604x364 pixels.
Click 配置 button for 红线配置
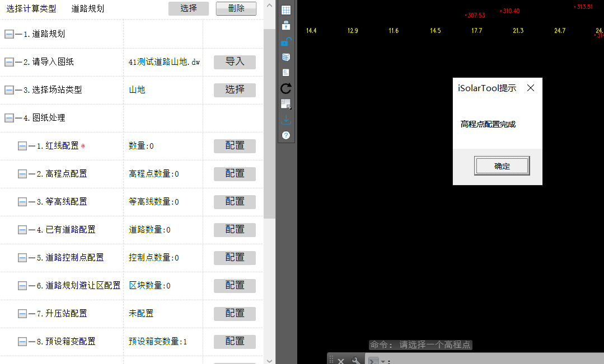tap(235, 146)
